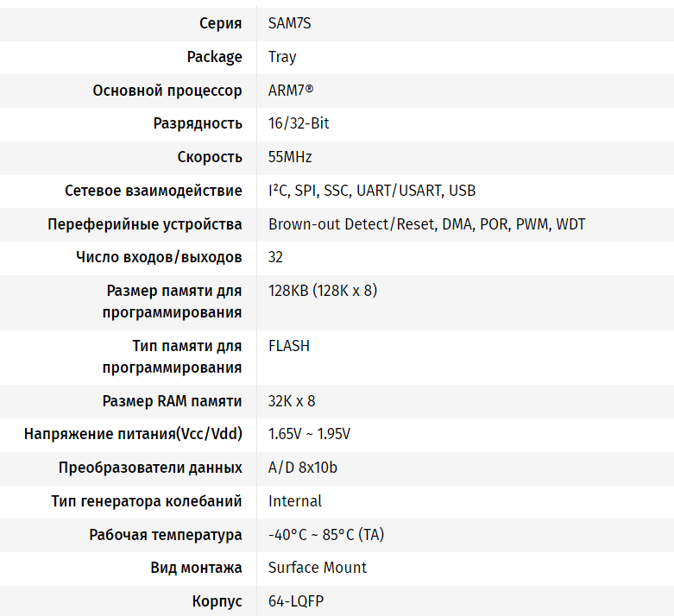
Task: Click the 128KB (128K x 8) value
Action: coord(323,291)
